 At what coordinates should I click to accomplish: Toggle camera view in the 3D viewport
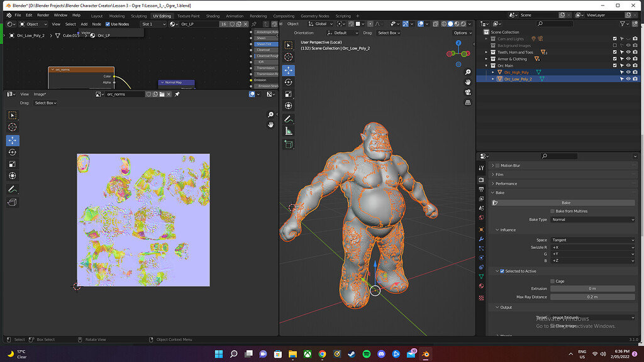pyautogui.click(x=468, y=92)
